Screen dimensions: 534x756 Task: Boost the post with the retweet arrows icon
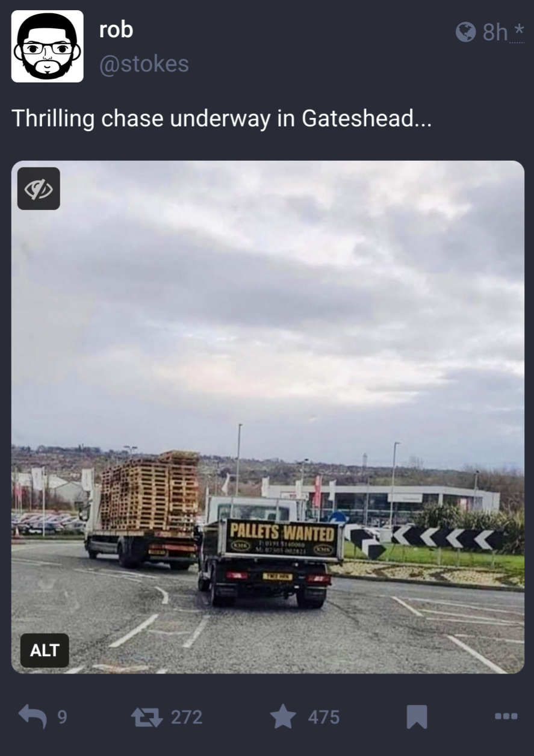pos(146,716)
